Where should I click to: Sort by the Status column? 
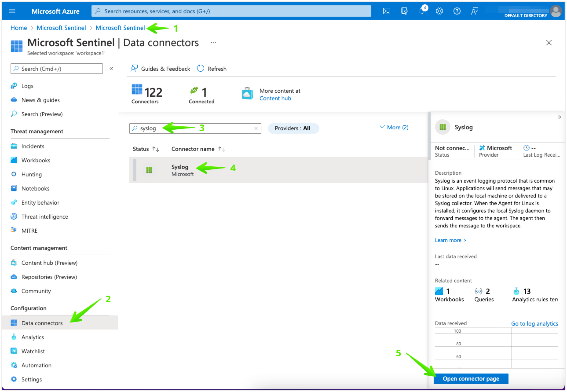point(146,149)
